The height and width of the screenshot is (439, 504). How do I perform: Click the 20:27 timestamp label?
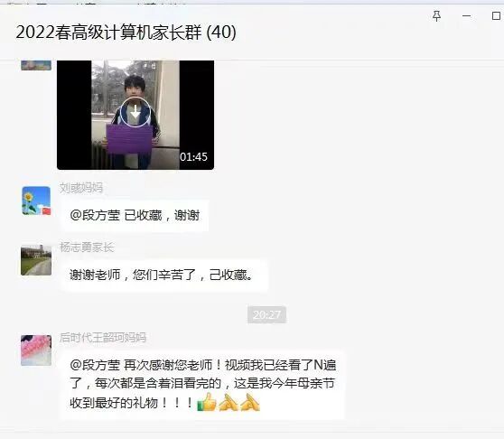[x=266, y=314]
